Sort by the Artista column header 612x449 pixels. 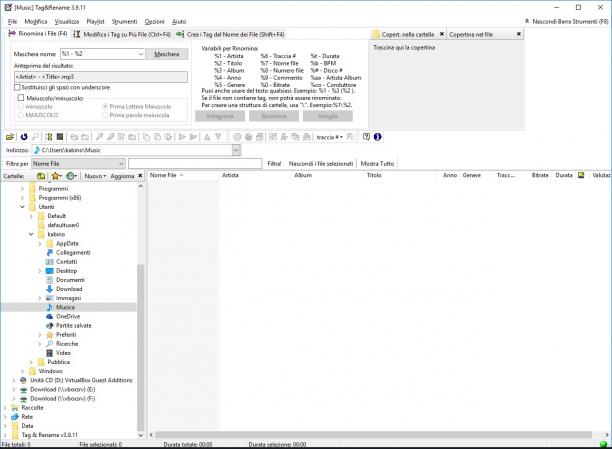coord(256,175)
